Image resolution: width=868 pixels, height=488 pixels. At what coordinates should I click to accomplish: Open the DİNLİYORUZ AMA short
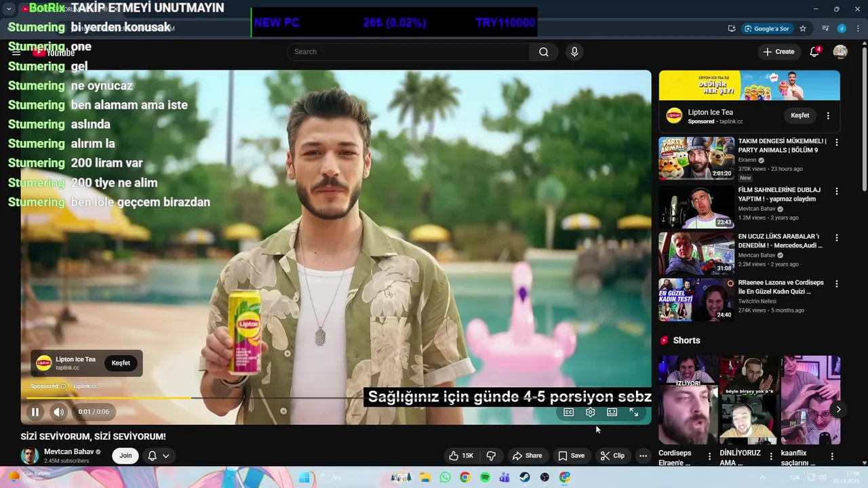click(749, 400)
